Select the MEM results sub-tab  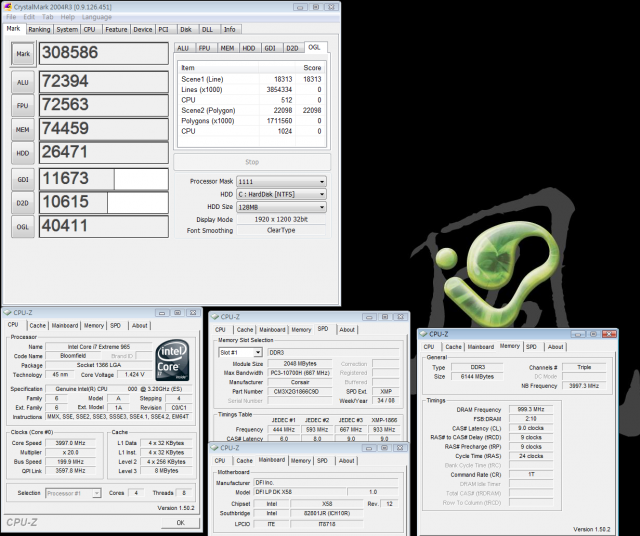point(227,48)
